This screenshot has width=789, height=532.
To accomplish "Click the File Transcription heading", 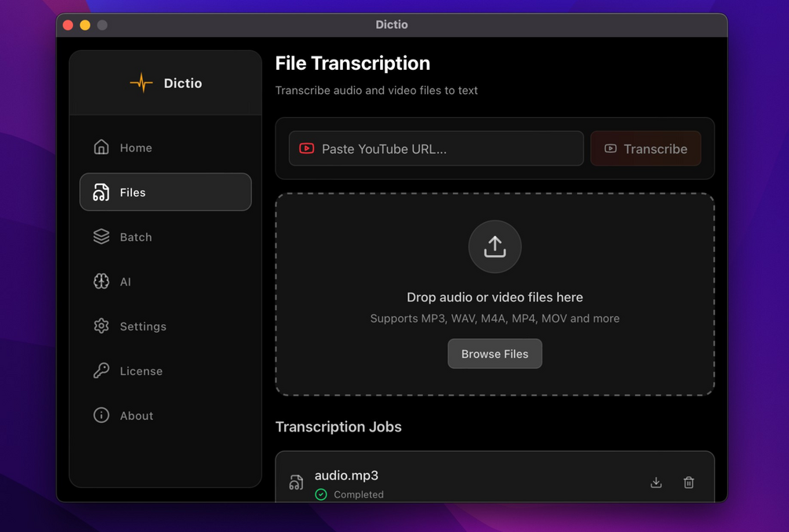I will pyautogui.click(x=352, y=64).
